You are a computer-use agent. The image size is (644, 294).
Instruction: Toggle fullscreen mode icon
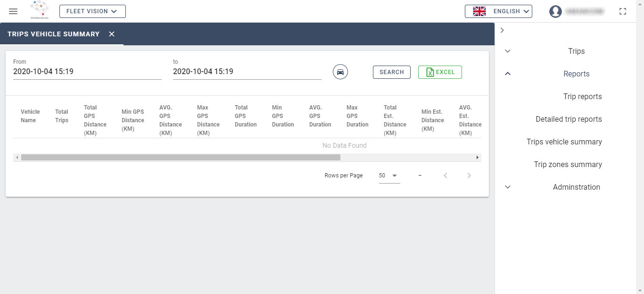(x=623, y=11)
